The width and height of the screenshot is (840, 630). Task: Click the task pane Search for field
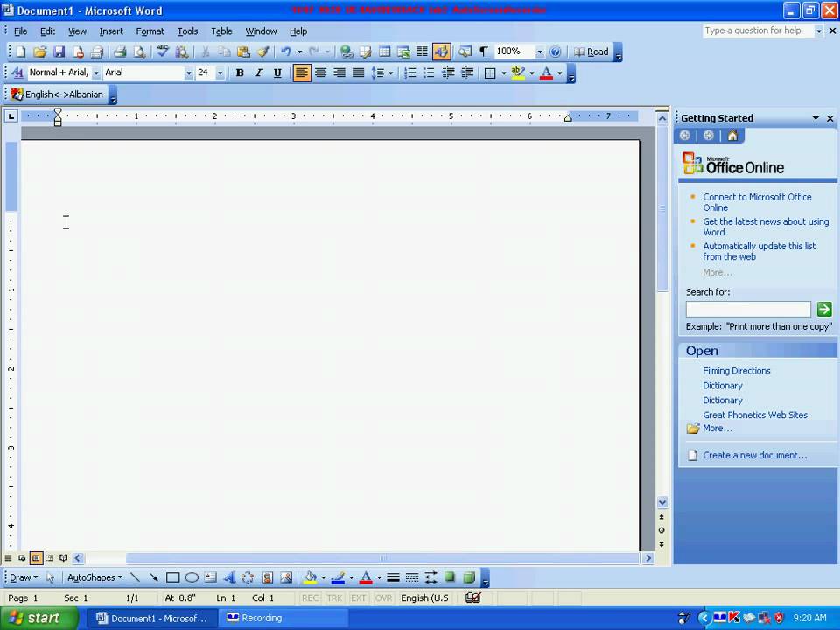point(748,309)
